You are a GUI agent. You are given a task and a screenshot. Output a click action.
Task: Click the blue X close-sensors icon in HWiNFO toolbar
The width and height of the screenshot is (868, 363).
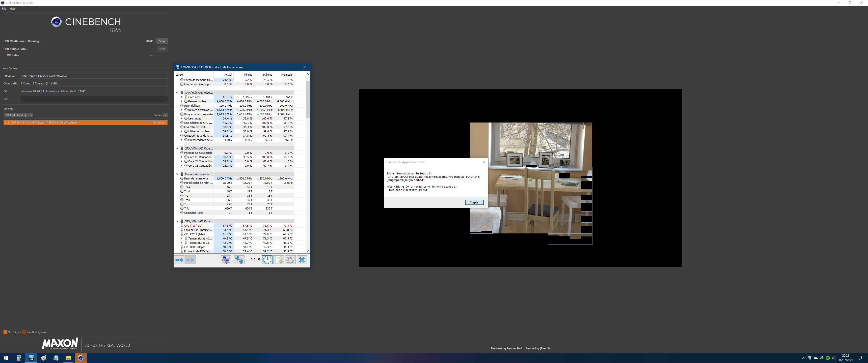[x=302, y=260]
